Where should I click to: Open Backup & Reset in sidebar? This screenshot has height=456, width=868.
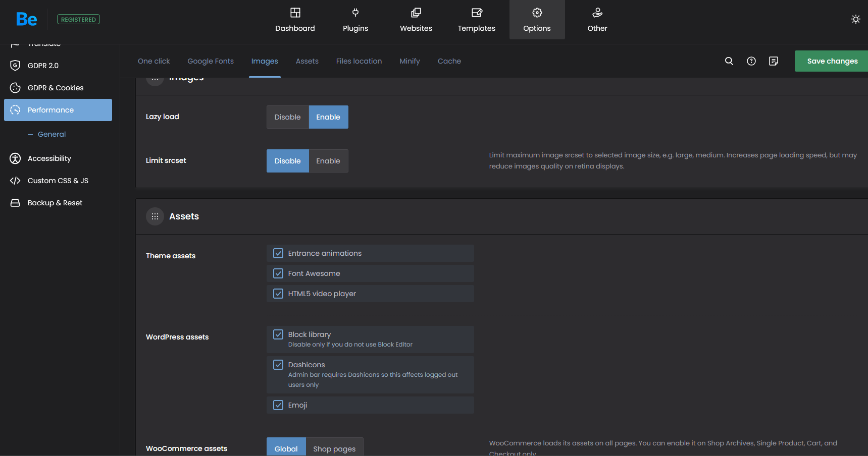55,203
